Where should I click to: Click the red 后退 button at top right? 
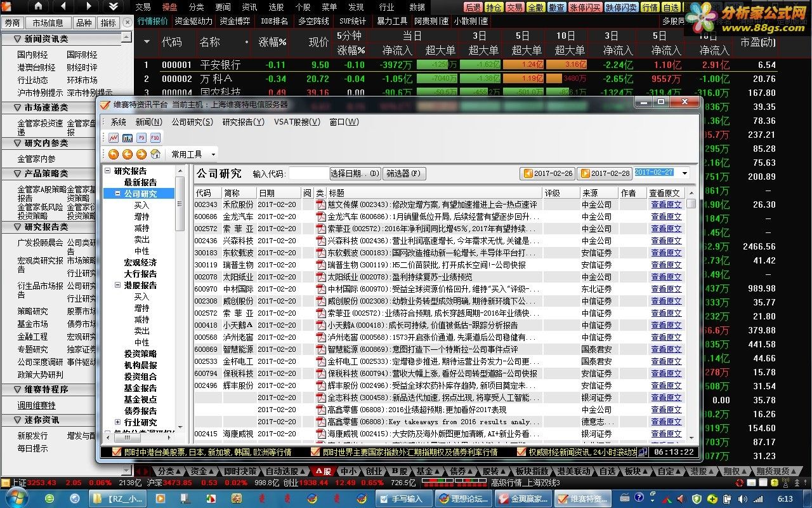[x=473, y=8]
